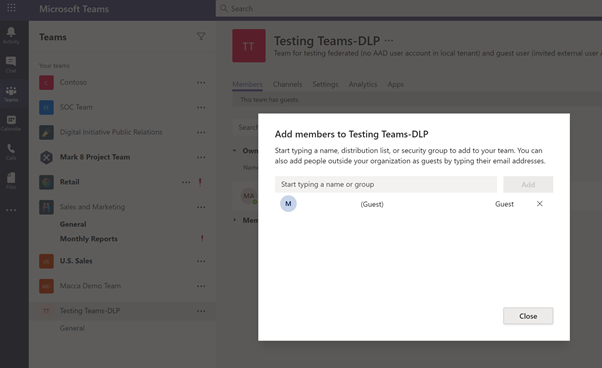Click the name or group input field
Viewport: 602px width, 368px height.
tap(385, 185)
